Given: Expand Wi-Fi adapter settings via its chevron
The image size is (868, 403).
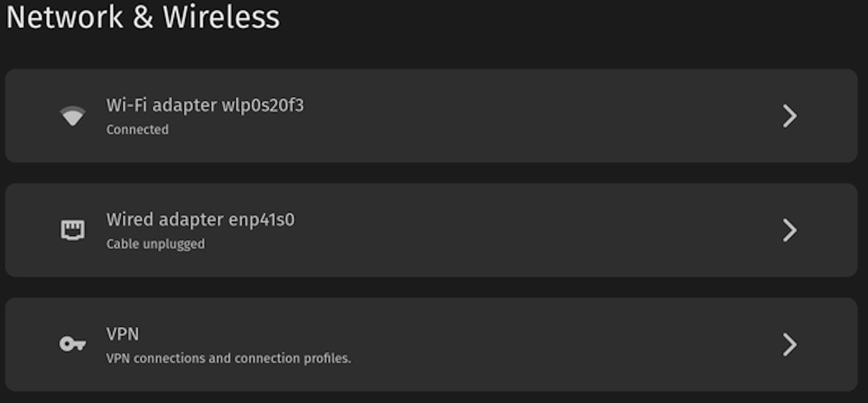Looking at the screenshot, I should pyautogui.click(x=789, y=116).
